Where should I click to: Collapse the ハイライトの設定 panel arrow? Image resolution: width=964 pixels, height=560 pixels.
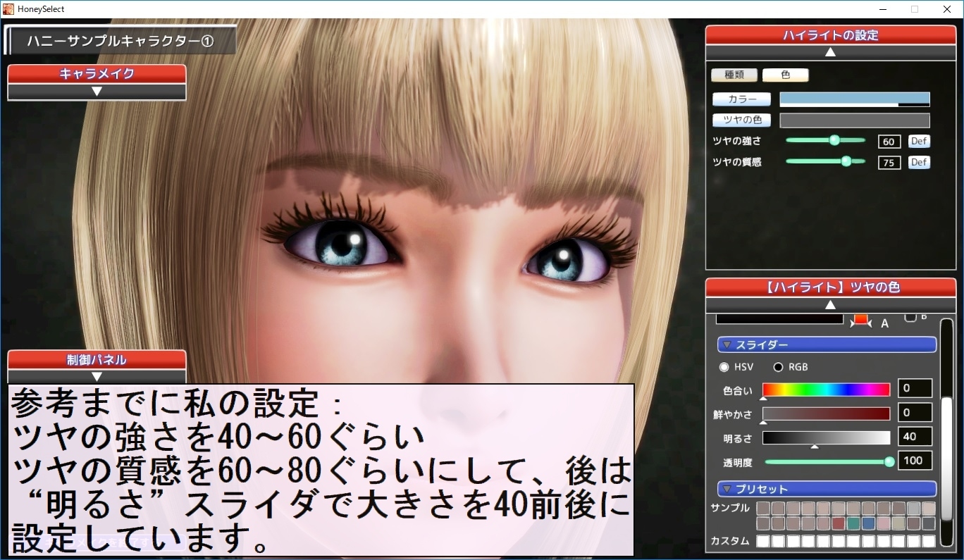click(830, 52)
